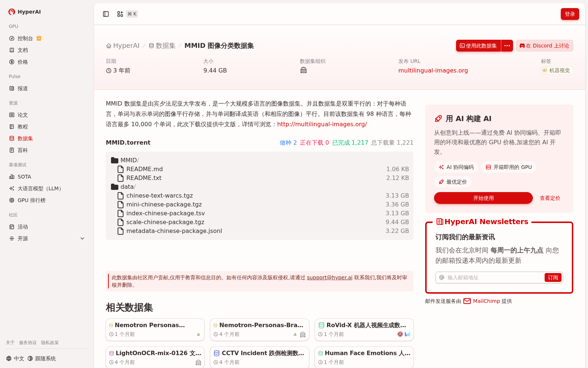Select chinese-text-warcs.tgz file row
This screenshot has height=368, width=588.
[x=259, y=196]
